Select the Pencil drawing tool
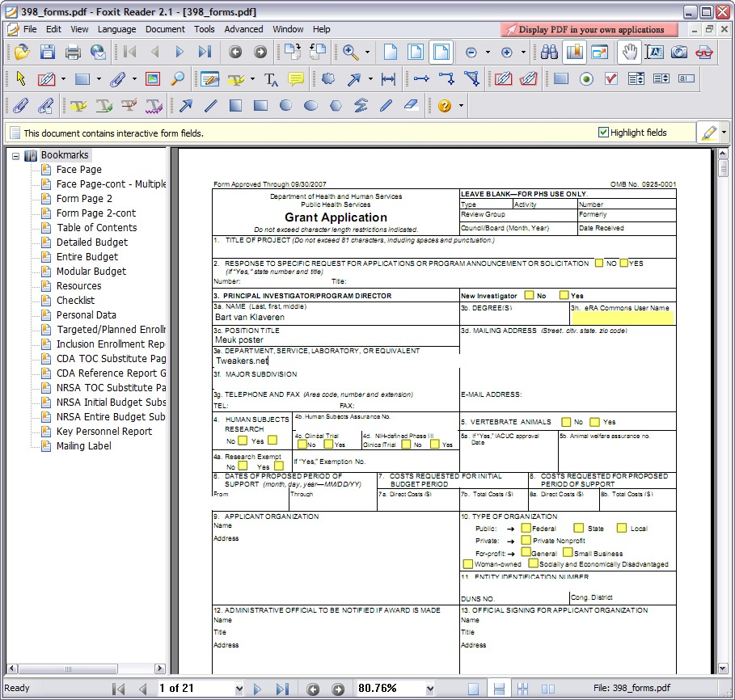The image size is (735, 700). 386,106
